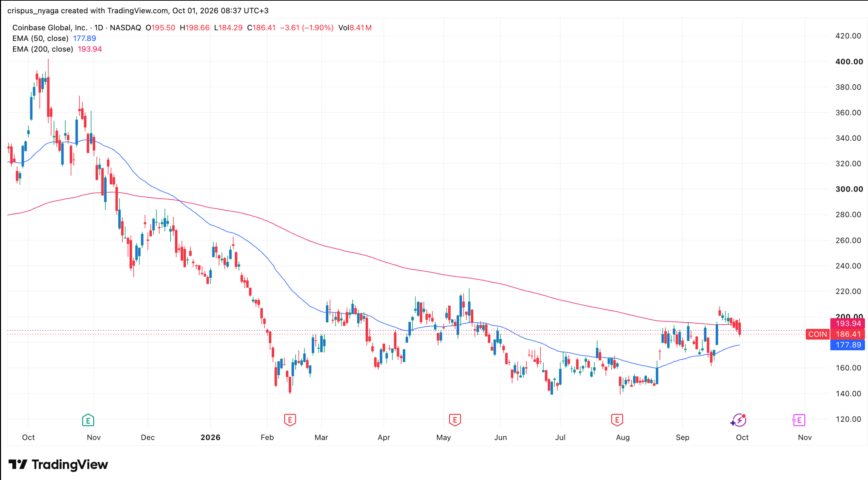Viewport: 868px width, 480px height.
Task: Click the TradingView logo
Action: click(58, 465)
